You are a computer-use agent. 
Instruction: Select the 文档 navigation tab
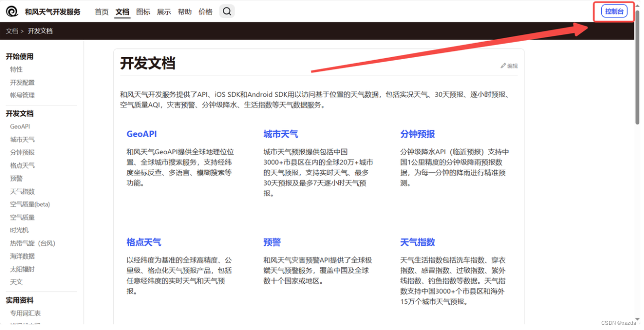(123, 12)
